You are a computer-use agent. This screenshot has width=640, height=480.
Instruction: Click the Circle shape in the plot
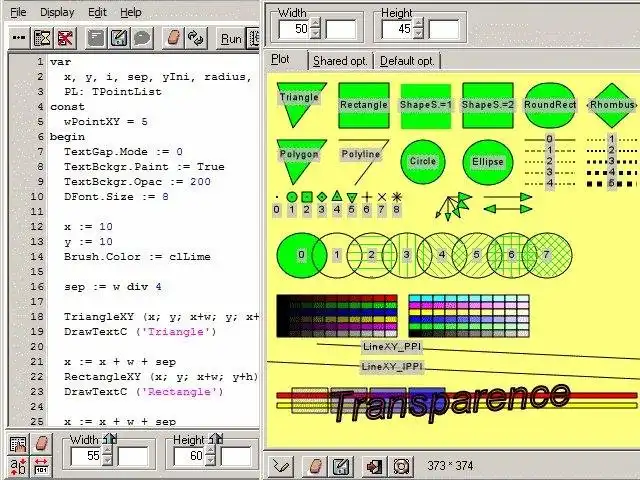tap(423, 162)
